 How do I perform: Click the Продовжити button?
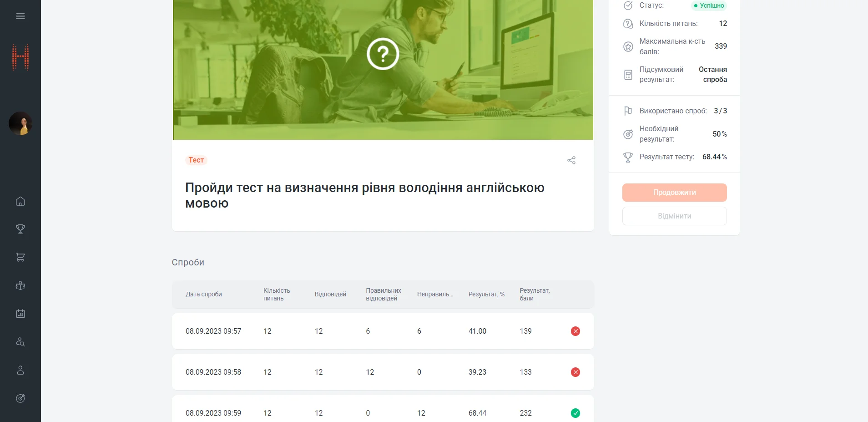coord(674,193)
